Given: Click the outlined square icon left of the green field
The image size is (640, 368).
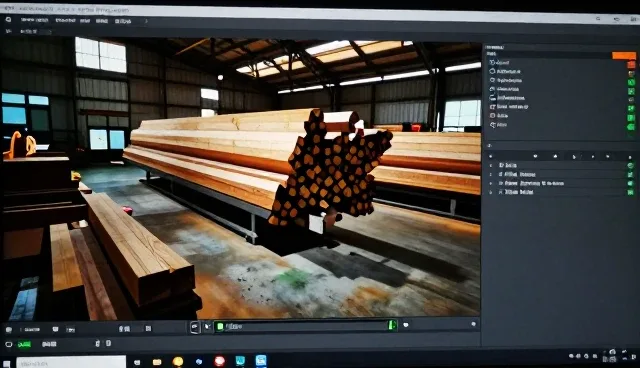Looking at the screenshot, I should pos(195,327).
